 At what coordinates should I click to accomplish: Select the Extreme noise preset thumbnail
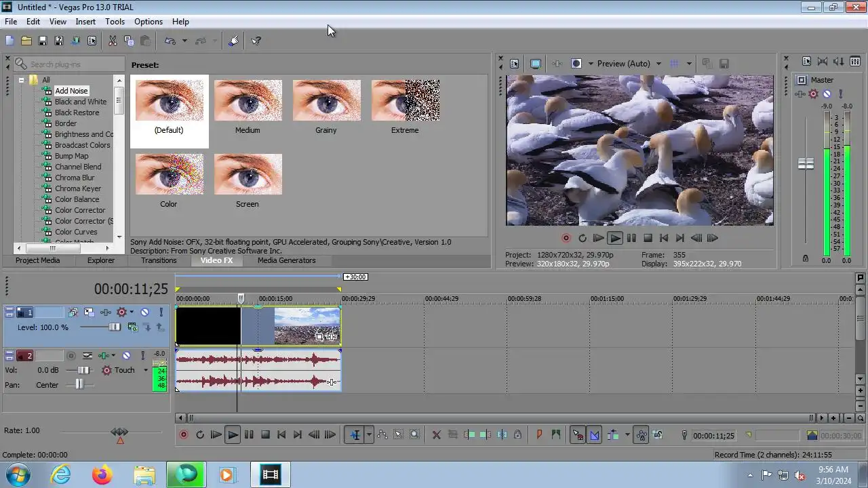(x=405, y=101)
